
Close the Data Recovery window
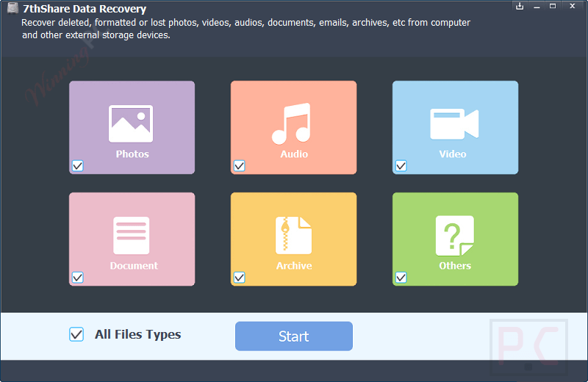[573, 6]
